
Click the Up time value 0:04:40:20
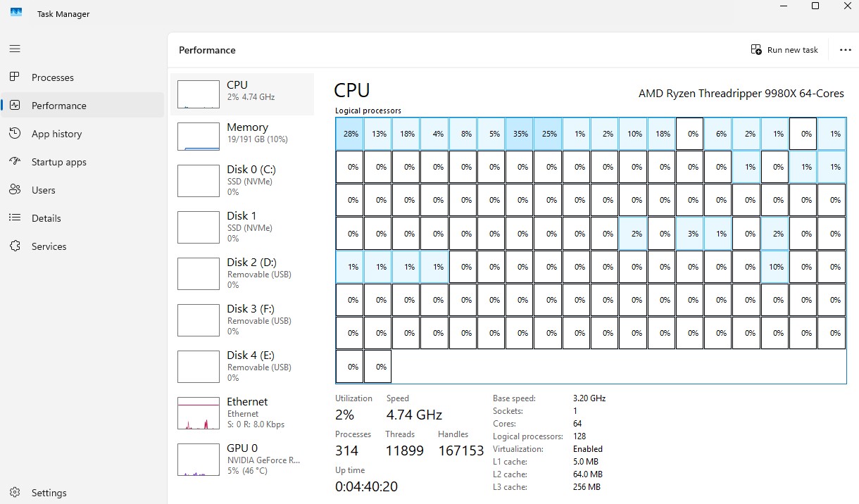[366, 486]
